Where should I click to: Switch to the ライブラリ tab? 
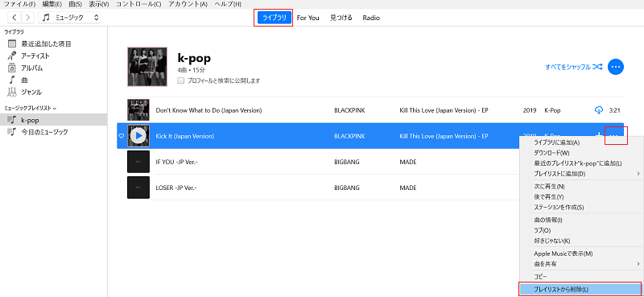(275, 18)
